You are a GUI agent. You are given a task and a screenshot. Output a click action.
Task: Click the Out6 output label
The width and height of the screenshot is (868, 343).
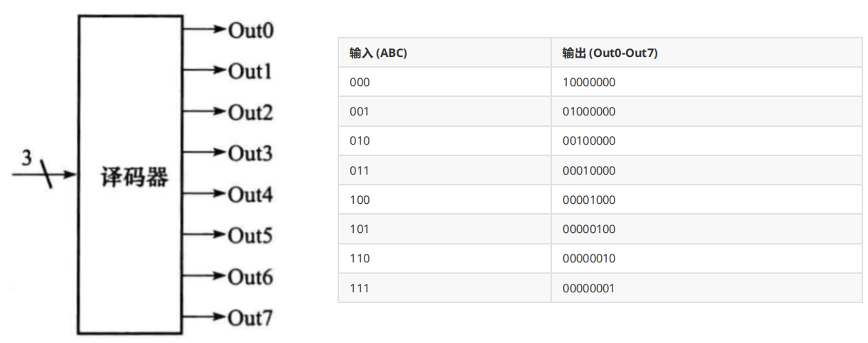[250, 277]
